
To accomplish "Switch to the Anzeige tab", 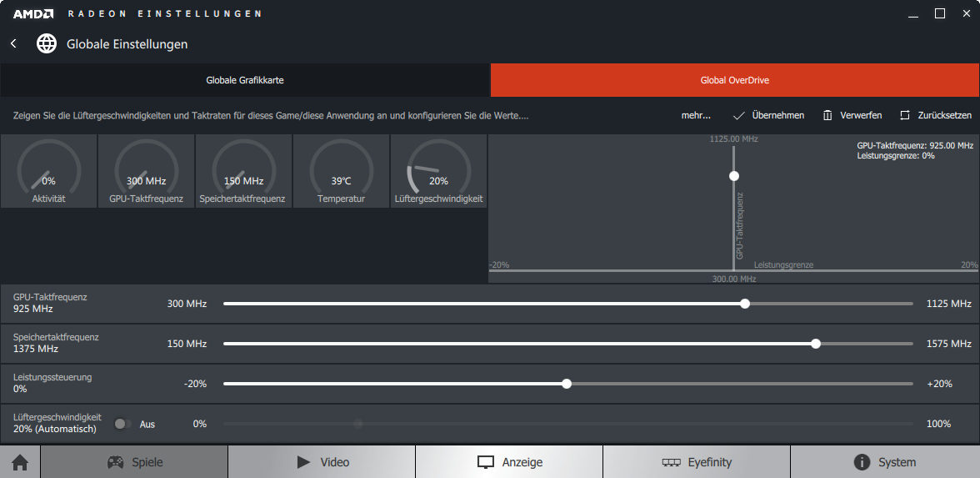I will click(509, 462).
